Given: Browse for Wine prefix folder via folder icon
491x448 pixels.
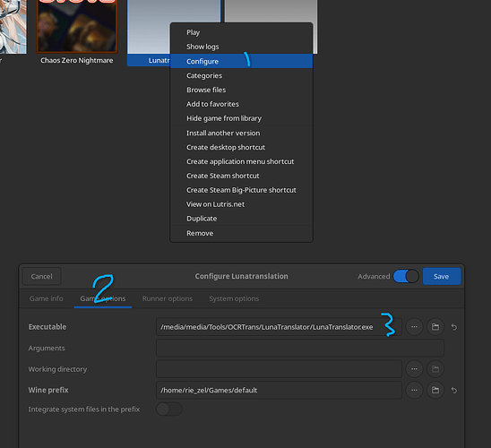Looking at the screenshot, I should tap(435, 390).
